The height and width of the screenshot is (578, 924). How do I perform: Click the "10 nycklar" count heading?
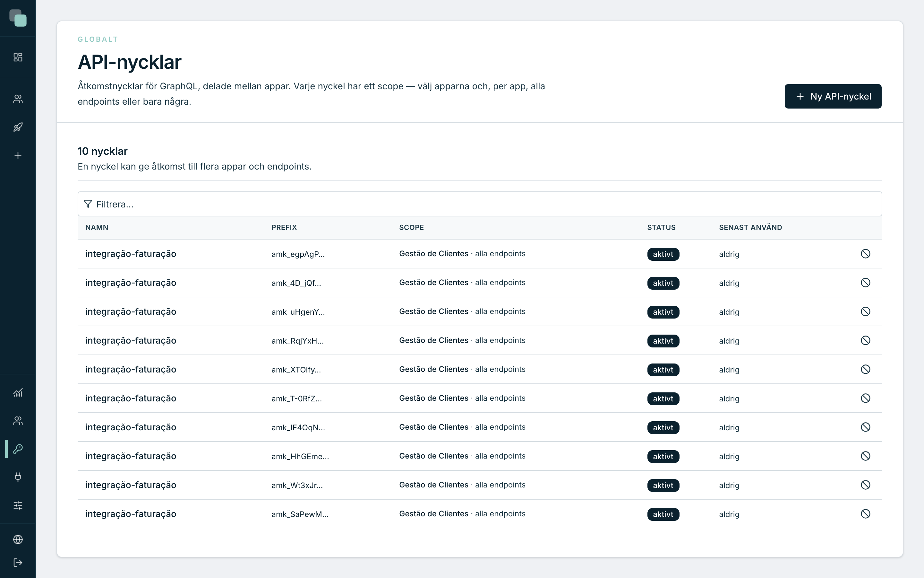tap(102, 151)
